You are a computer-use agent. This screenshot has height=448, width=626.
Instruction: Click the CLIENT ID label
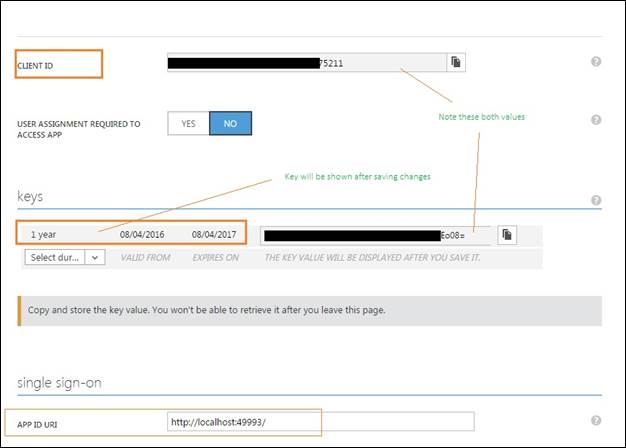(35, 66)
